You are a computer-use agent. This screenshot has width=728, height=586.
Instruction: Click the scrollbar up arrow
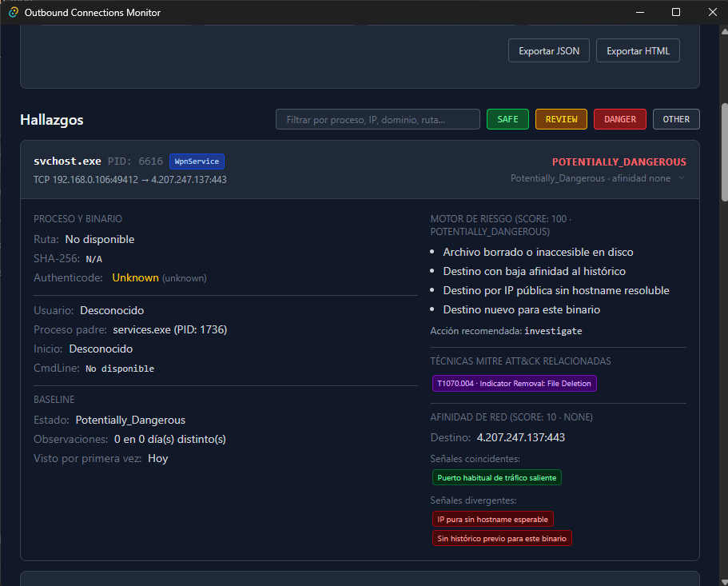[724, 31]
